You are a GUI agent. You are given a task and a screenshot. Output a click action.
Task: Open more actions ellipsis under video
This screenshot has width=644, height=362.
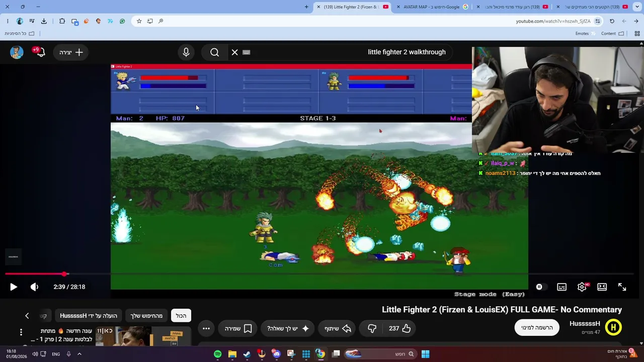(206, 328)
